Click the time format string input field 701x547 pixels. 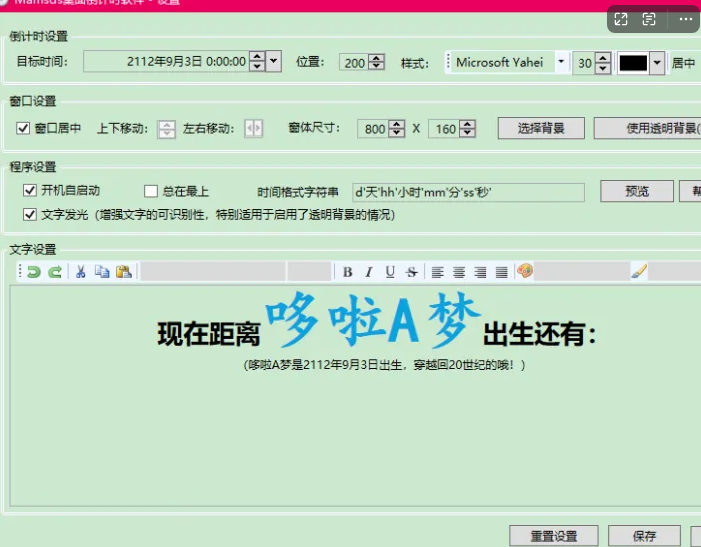[x=467, y=191]
